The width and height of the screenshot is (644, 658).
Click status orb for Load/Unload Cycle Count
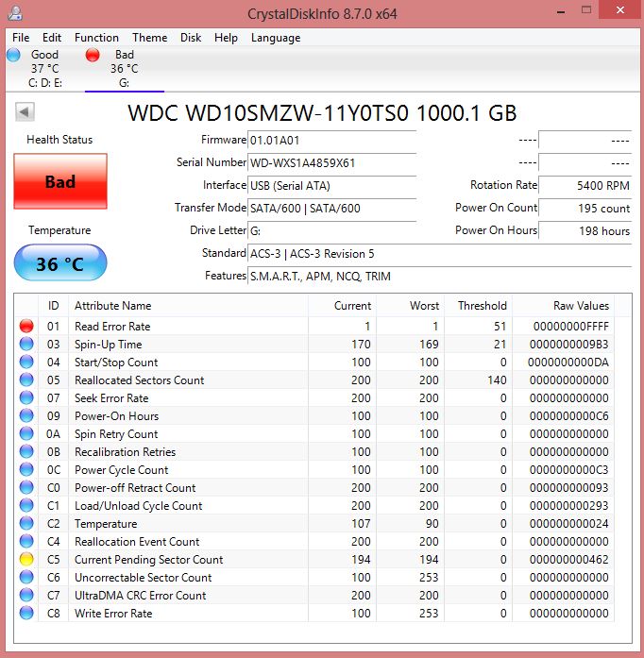pyautogui.click(x=26, y=505)
